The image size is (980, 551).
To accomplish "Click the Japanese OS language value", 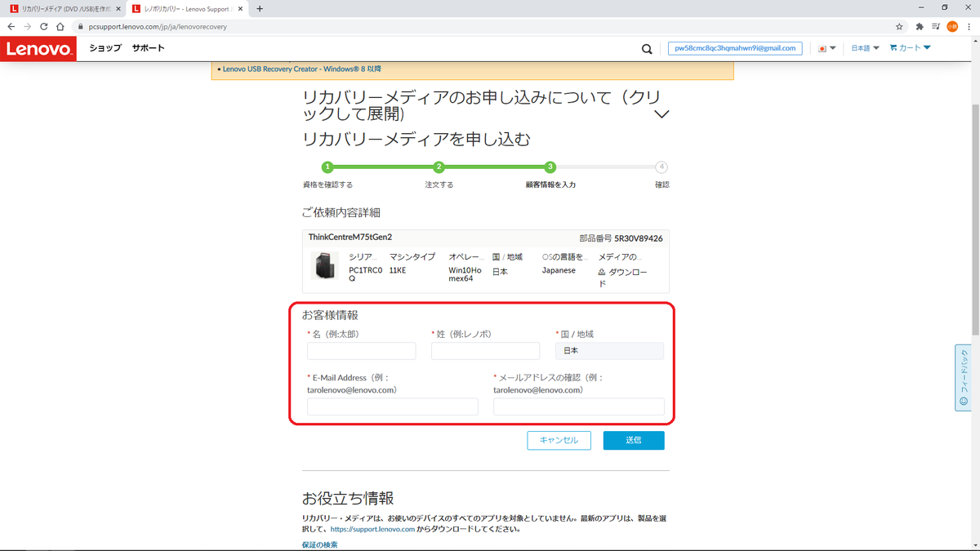I will tap(559, 270).
